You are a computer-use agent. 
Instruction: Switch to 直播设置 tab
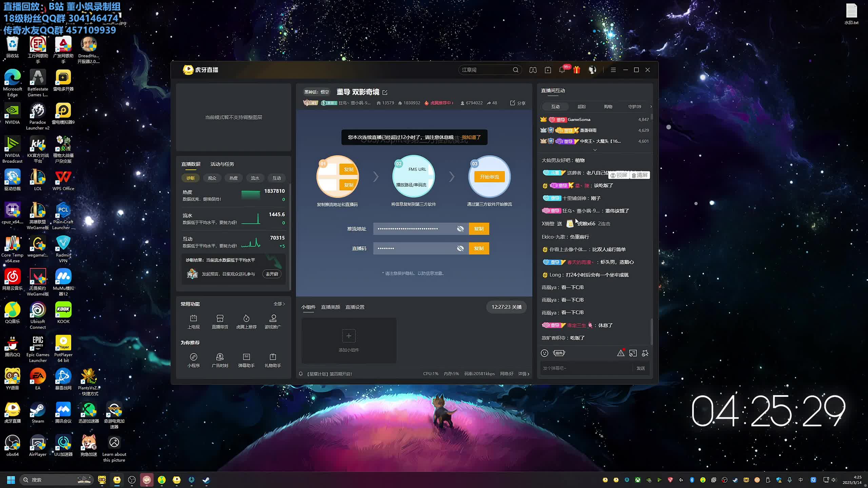coord(355,307)
